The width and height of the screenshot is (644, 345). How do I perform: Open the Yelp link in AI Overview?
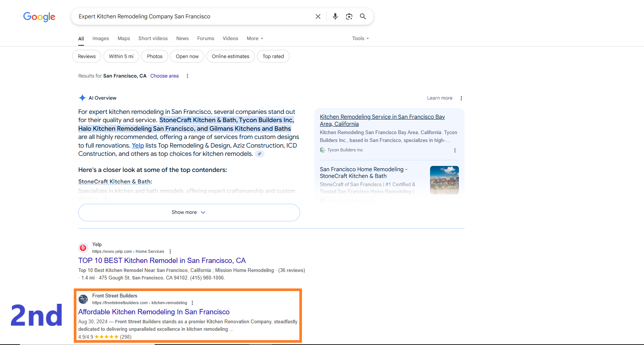coord(138,145)
